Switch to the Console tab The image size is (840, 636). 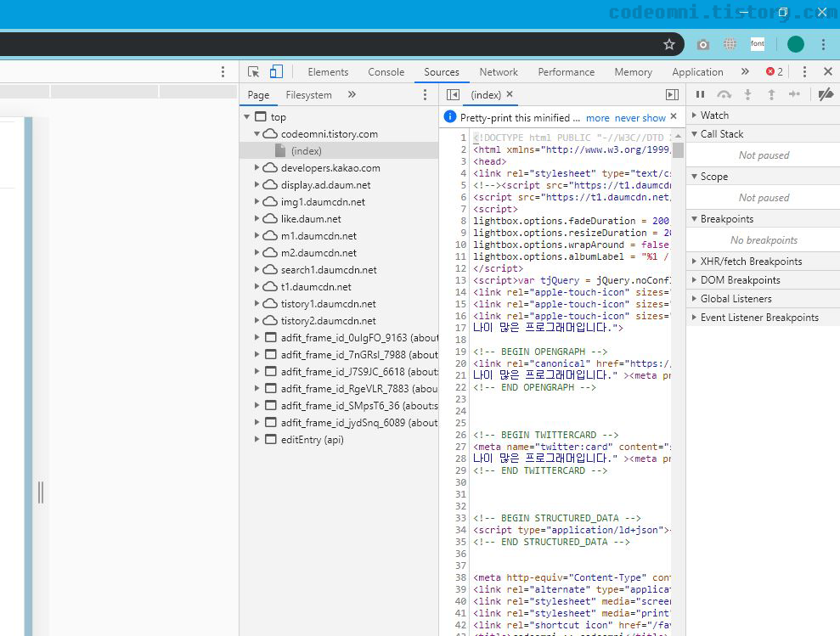coord(386,72)
